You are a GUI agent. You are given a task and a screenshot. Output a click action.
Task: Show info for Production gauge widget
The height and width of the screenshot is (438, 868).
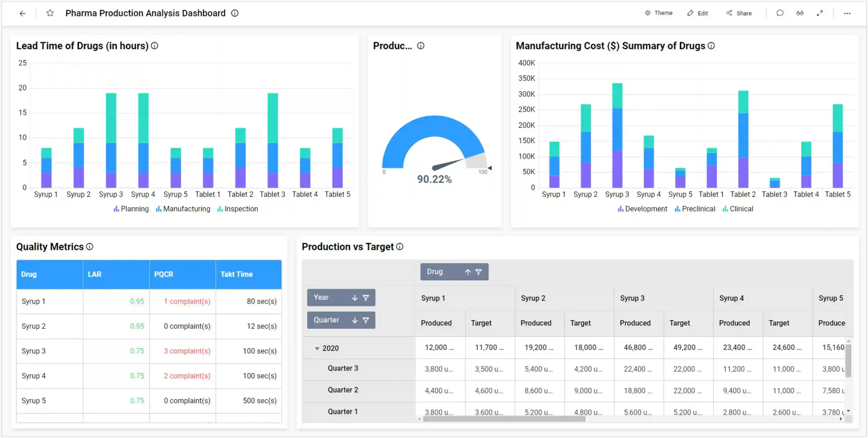(x=421, y=46)
